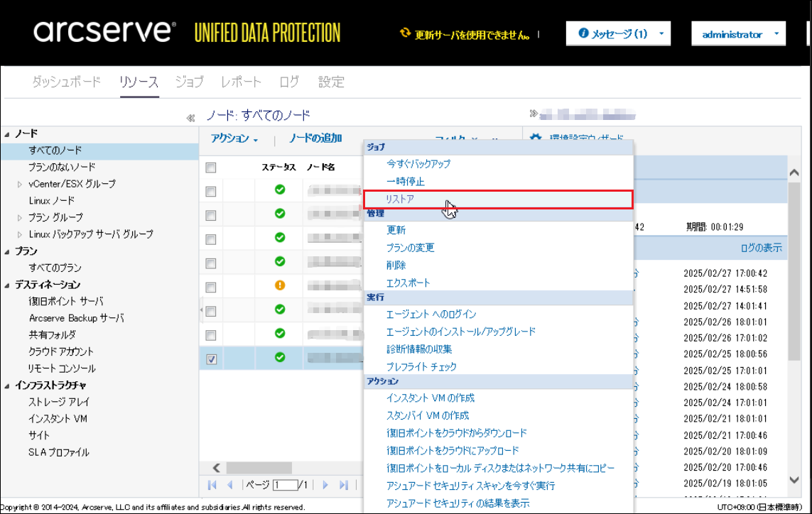Image resolution: width=812 pixels, height=514 pixels.
Task: Open the administrator dropdown menu
Action: pyautogui.click(x=738, y=33)
